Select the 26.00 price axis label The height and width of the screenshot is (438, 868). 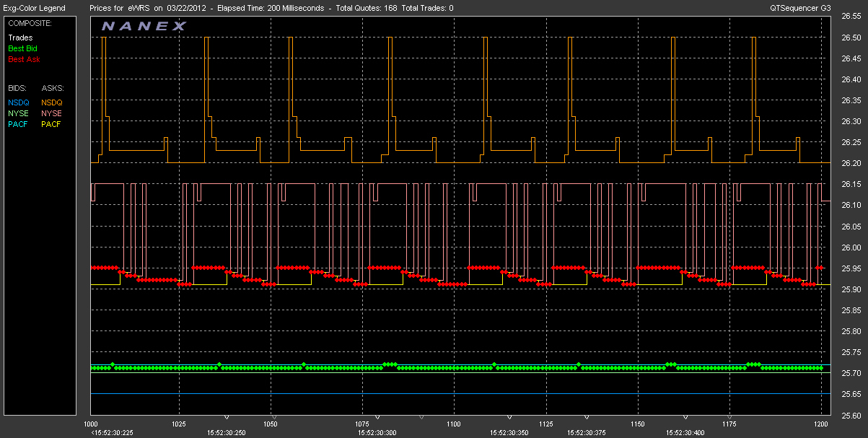(x=851, y=248)
